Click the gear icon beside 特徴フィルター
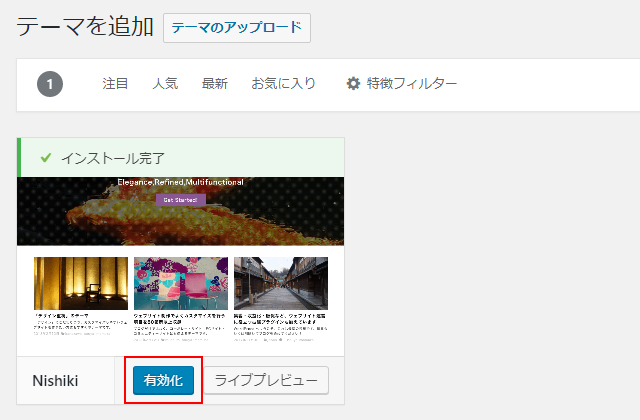The image size is (640, 420). [x=353, y=84]
